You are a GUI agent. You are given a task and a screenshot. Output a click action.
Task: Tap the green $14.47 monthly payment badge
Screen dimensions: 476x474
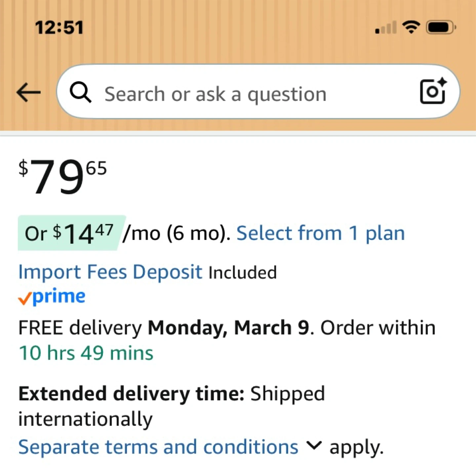point(71,233)
